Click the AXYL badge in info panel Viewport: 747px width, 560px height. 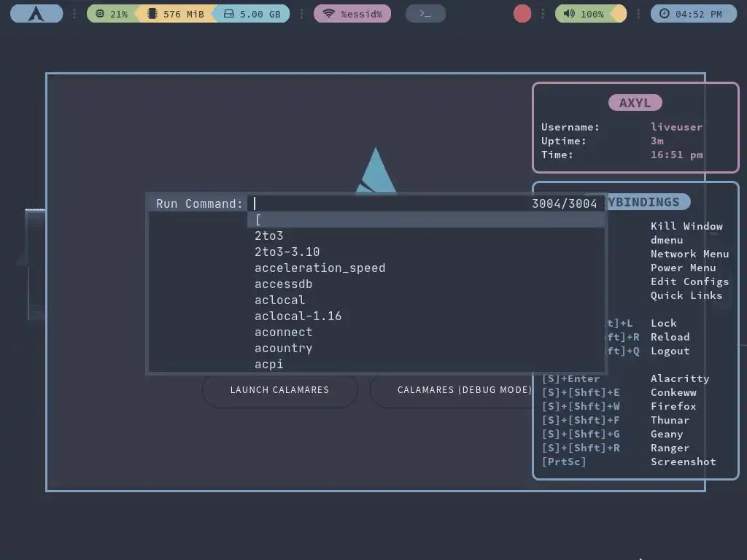pos(635,103)
